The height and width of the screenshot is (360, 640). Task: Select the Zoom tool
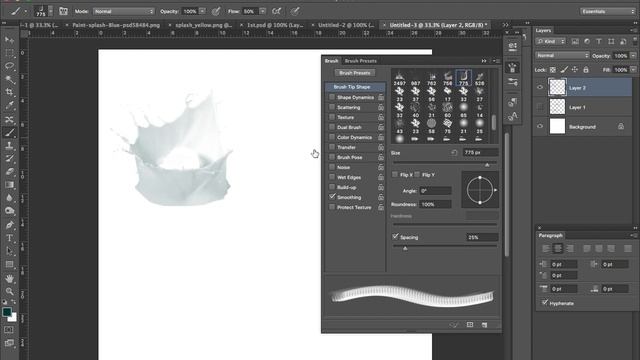[9, 291]
